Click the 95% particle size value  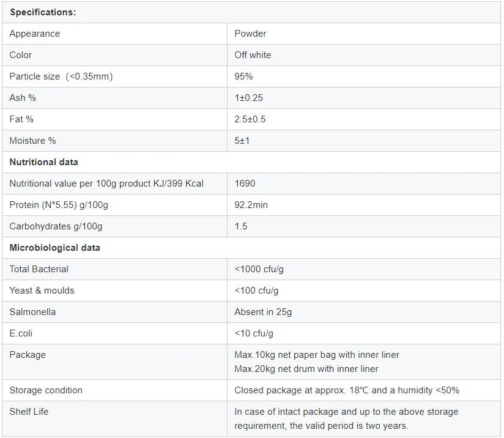click(x=243, y=76)
